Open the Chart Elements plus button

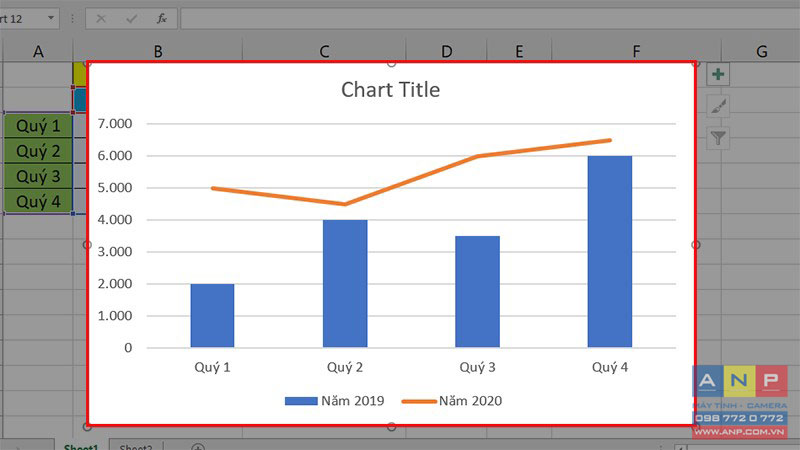click(718, 74)
